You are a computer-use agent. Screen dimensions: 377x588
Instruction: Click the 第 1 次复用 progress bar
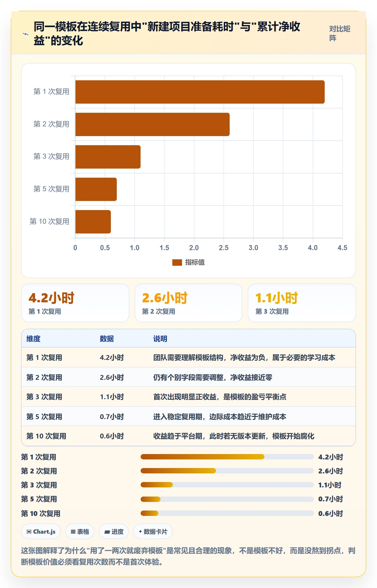[x=227, y=457]
